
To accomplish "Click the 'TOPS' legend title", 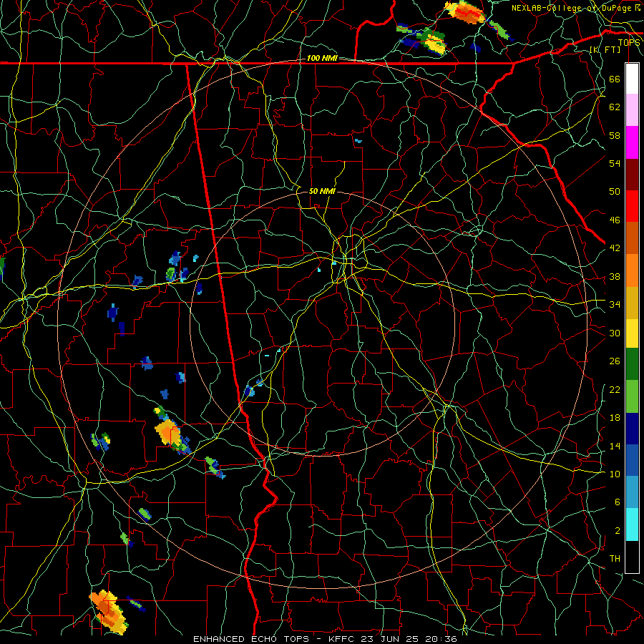I will 629,42.
